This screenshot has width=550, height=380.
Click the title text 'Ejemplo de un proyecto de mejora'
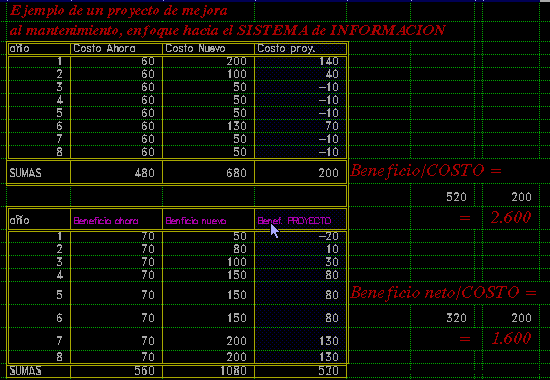pyautogui.click(x=119, y=11)
